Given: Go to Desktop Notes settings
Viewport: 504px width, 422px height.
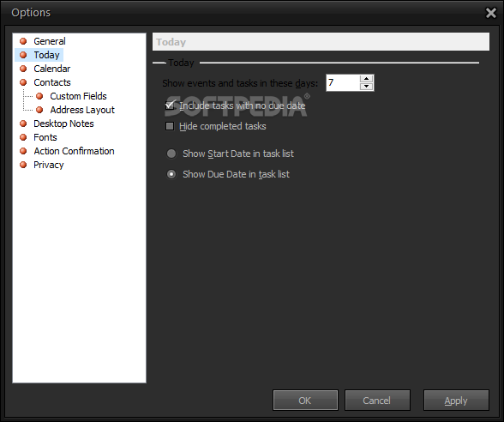Looking at the screenshot, I should [x=63, y=124].
